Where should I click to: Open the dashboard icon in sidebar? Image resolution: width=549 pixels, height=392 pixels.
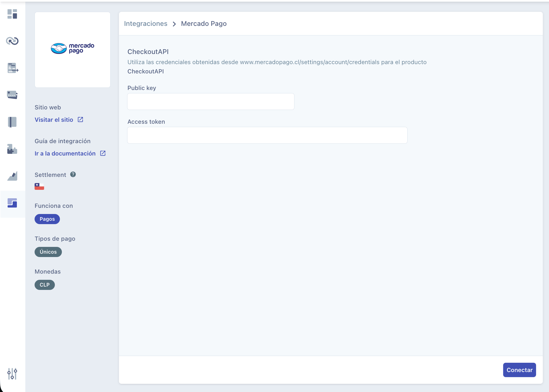click(12, 14)
